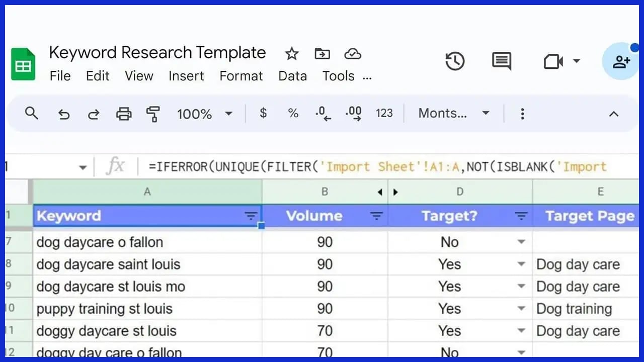This screenshot has height=362, width=644.
Task: Star the Keyword Research Template document
Action: [291, 53]
